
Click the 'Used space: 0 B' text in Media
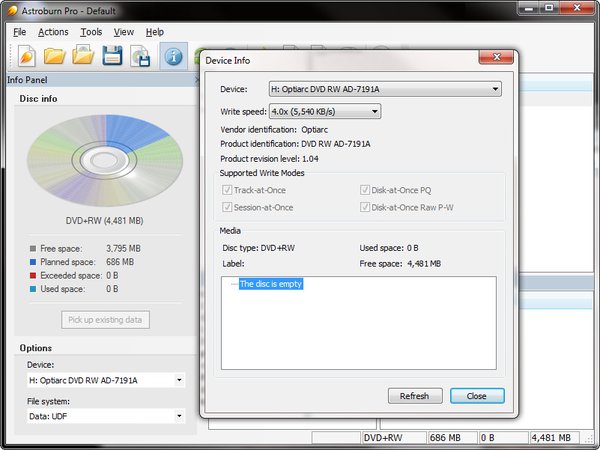coord(389,248)
